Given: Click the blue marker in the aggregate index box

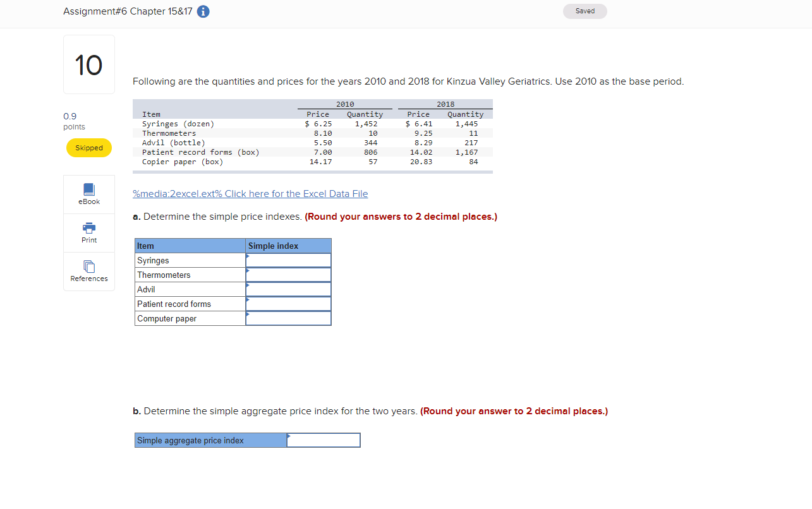Looking at the screenshot, I should [x=289, y=436].
